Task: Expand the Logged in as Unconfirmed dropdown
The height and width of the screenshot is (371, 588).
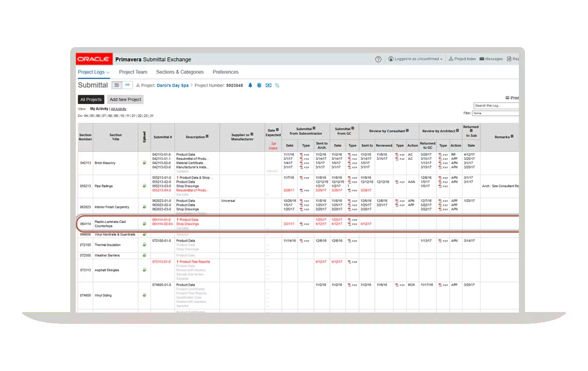Action: click(415, 59)
